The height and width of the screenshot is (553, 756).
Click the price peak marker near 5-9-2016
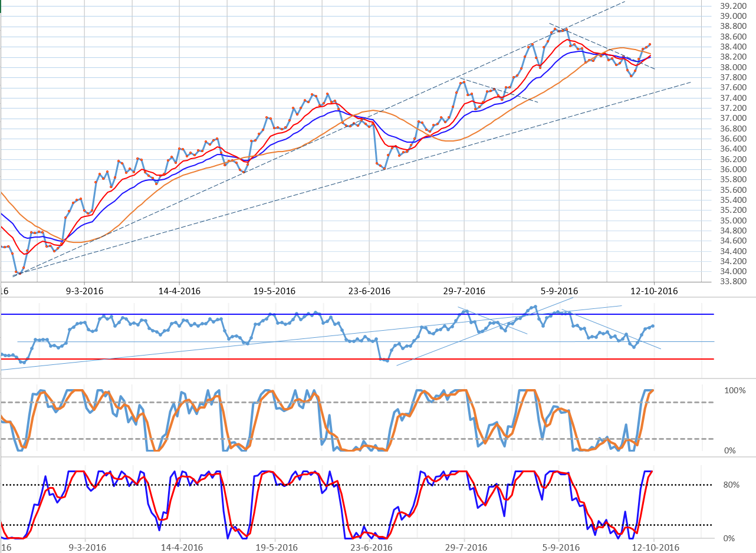(556, 28)
